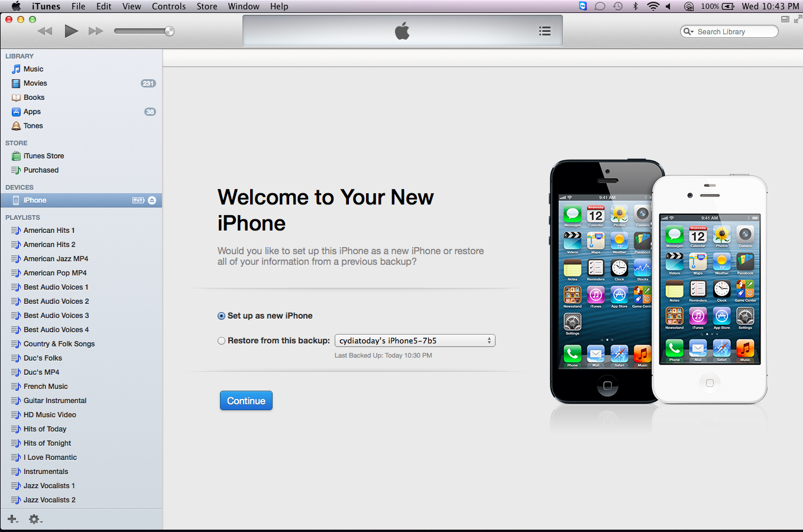
Task: Switch to the mini player icon
Action: (x=785, y=19)
